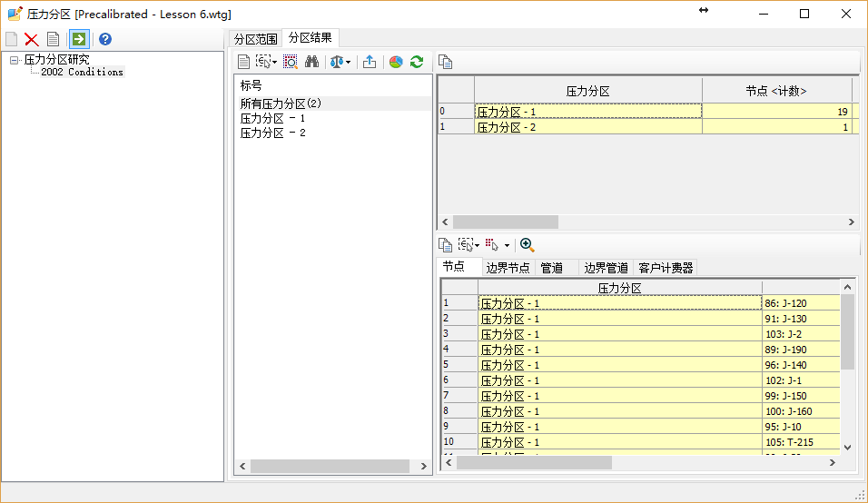Open dropdown arrow next to the balance scale icon
The height and width of the screenshot is (503, 868).
348,63
